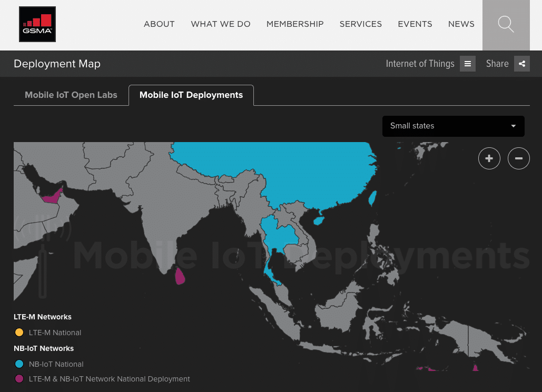Click the Internet of Things link
542x392 pixels.
click(420, 64)
